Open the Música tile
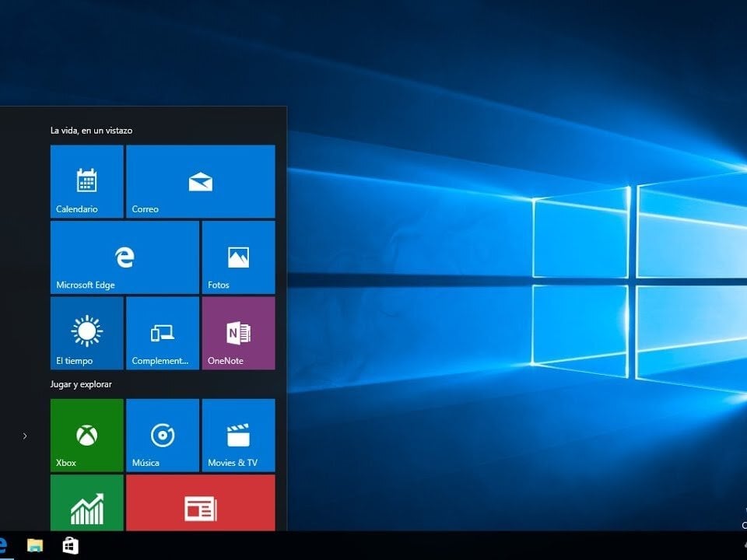 tap(162, 435)
